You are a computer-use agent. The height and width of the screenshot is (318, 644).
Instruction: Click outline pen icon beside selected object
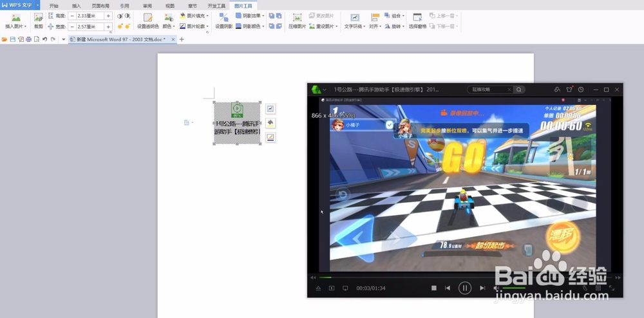point(270,137)
